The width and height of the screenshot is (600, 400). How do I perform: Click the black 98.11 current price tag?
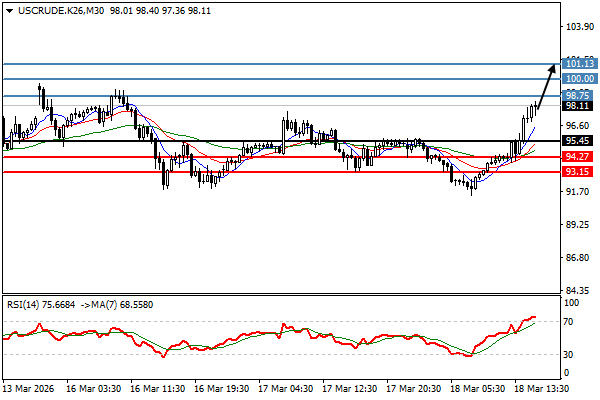click(580, 106)
